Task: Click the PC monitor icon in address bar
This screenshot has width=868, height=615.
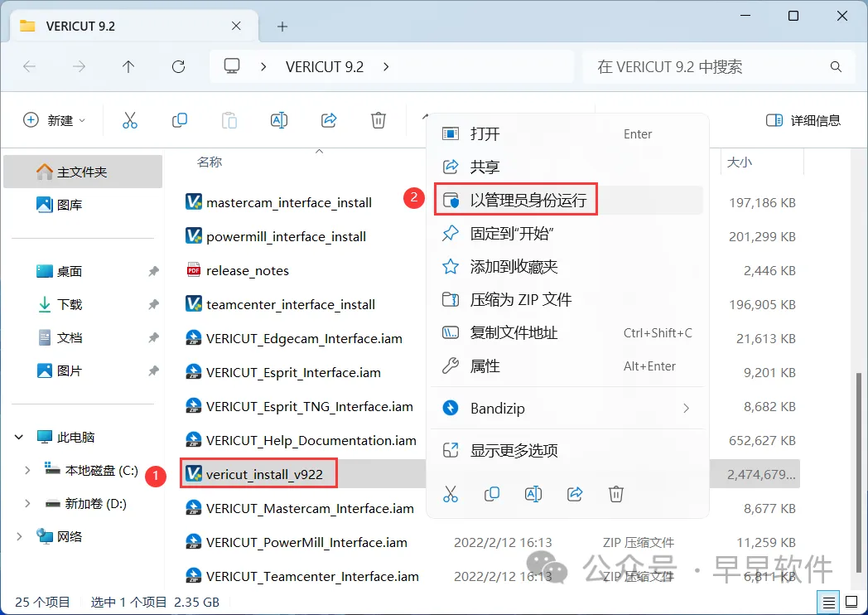Action: point(231,66)
